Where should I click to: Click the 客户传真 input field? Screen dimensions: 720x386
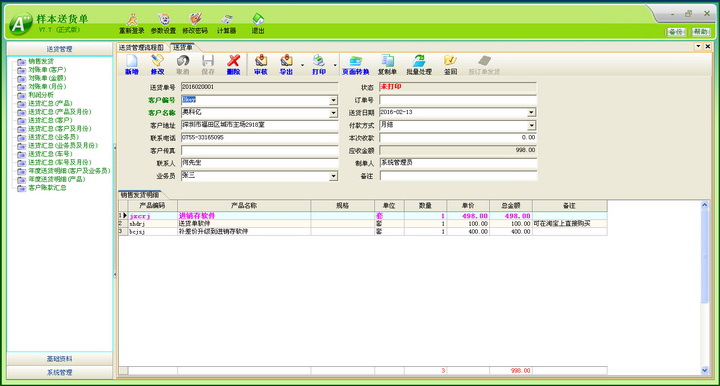click(259, 151)
